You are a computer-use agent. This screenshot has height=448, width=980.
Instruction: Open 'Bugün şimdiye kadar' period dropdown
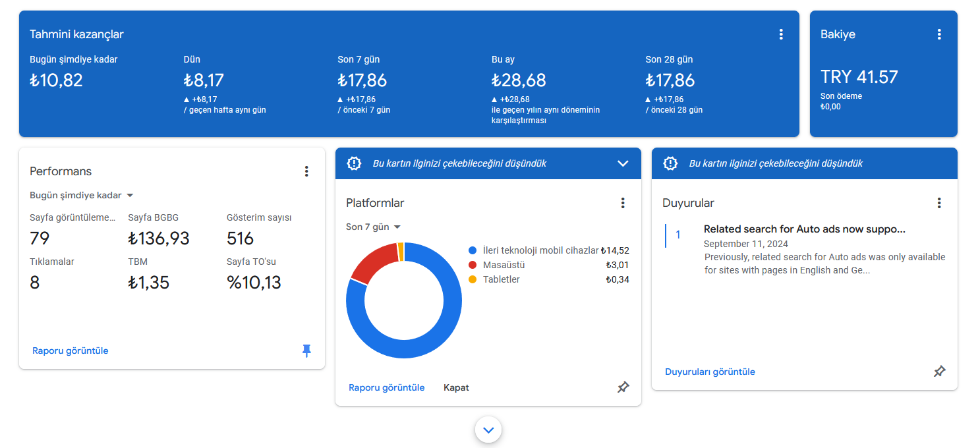point(82,195)
